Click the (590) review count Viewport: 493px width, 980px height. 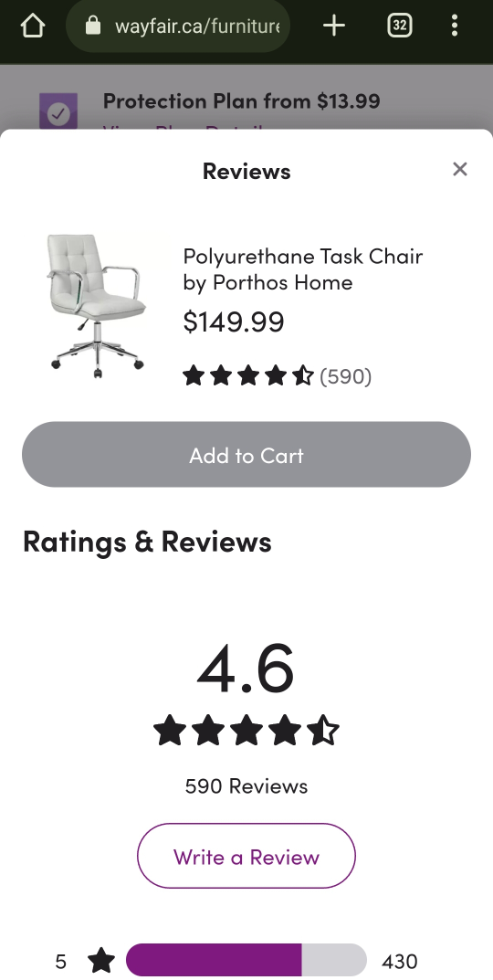pos(345,376)
